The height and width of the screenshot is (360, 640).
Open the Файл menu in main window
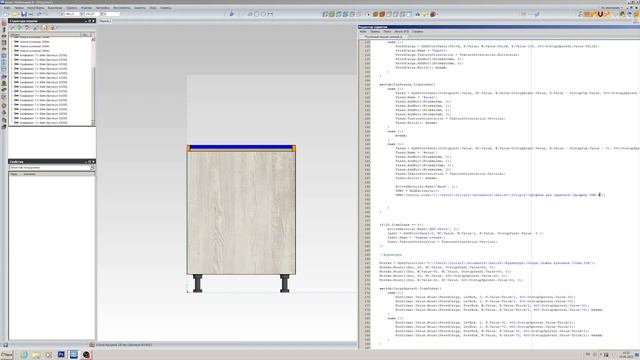pyautogui.click(x=7, y=8)
